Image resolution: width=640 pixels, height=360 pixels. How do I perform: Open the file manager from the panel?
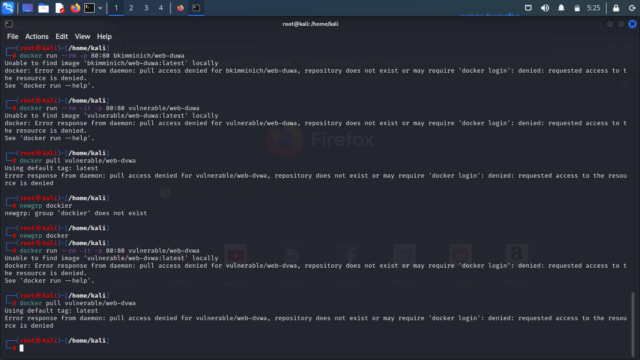pyautogui.click(x=43, y=8)
